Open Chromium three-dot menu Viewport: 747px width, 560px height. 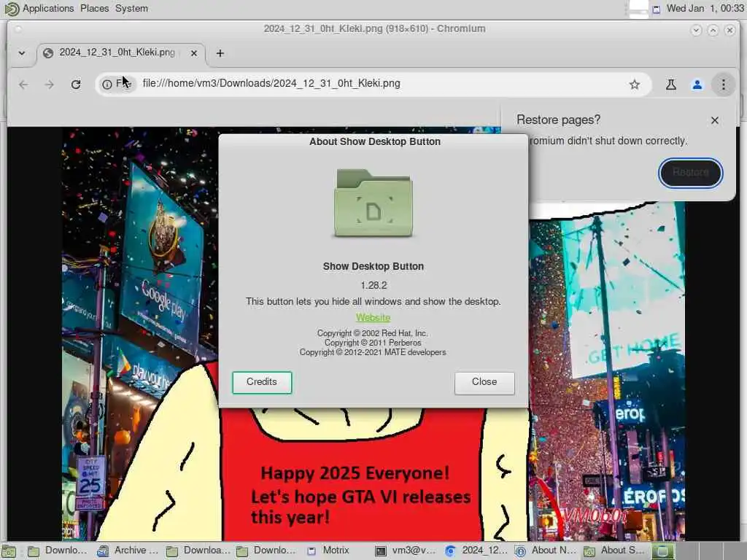pos(723,85)
